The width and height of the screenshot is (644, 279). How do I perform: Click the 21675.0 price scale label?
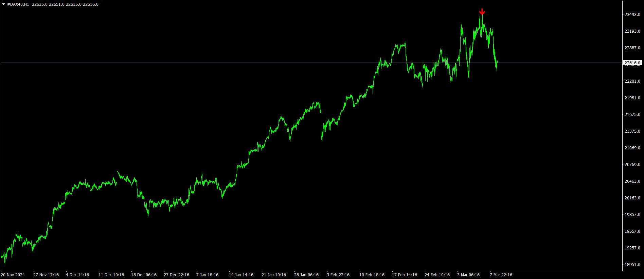pyautogui.click(x=632, y=115)
